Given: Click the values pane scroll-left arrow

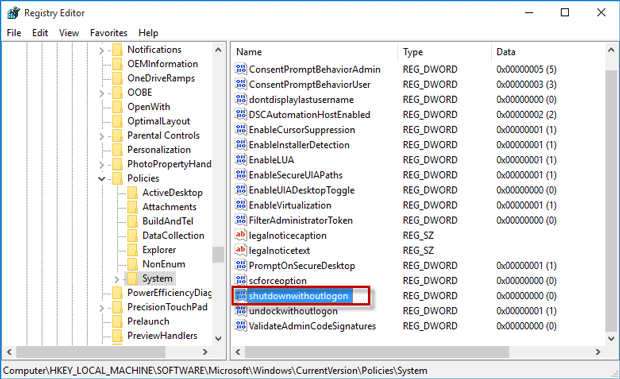Looking at the screenshot, I should pos(238,351).
